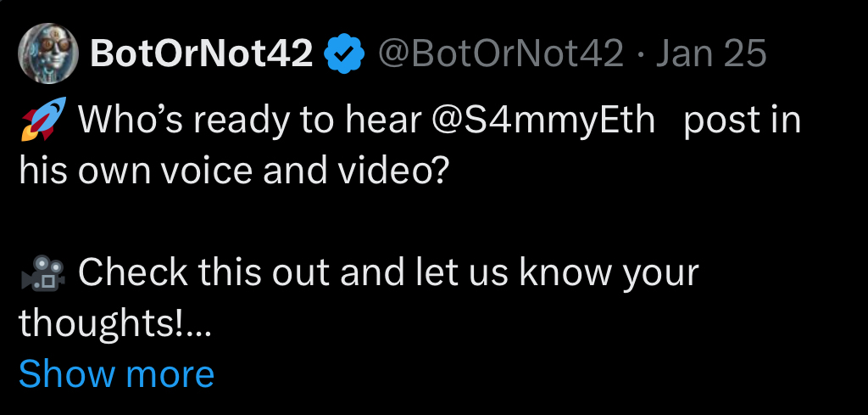The width and height of the screenshot is (868, 415).
Task: Open the bold BotOrNot42 display name
Action: point(202,55)
